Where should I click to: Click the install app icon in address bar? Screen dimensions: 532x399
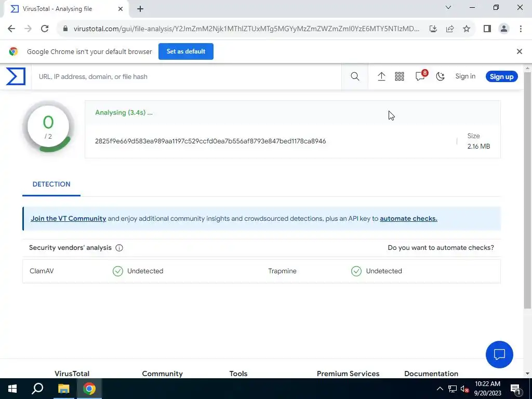[433, 29]
